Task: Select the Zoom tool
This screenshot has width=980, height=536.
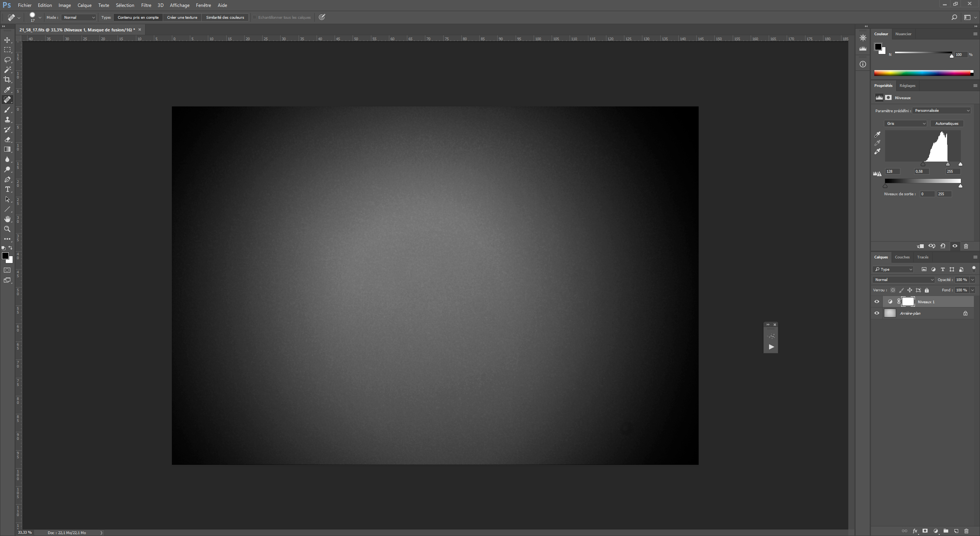Action: click(x=7, y=229)
